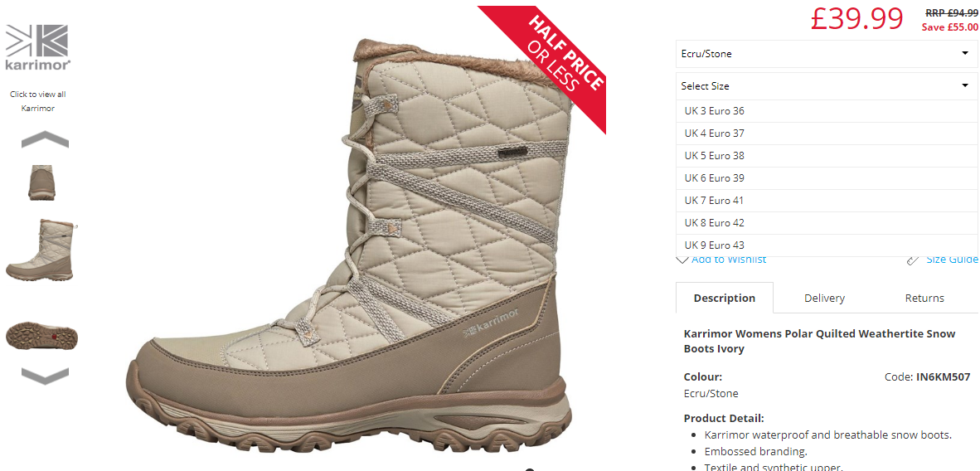Switch to the Delivery tab
This screenshot has width=980, height=471.
pyautogui.click(x=824, y=299)
